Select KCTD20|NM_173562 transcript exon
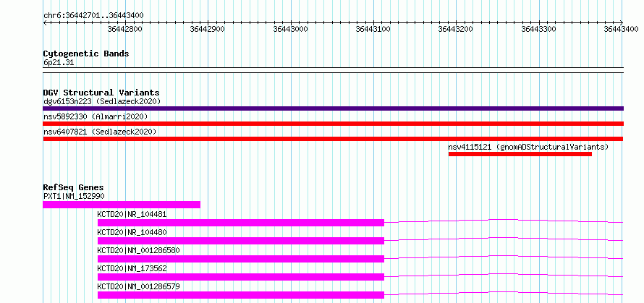 tap(241, 277)
